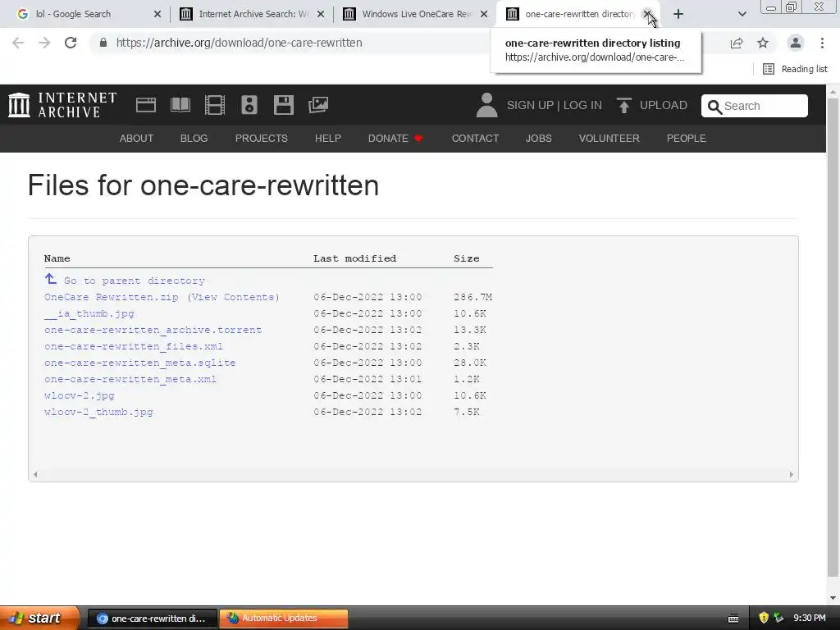Open the CONTACT menu item
This screenshot has height=630, width=840.
[x=475, y=138]
